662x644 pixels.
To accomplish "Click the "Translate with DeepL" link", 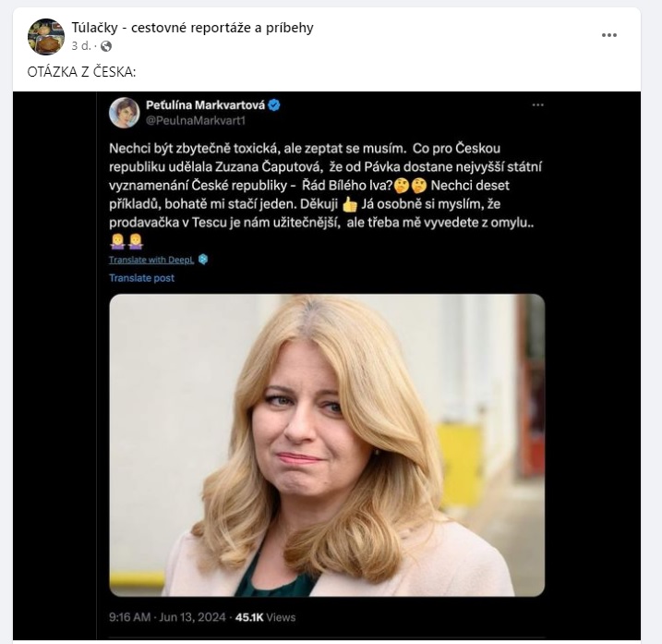I will [x=152, y=260].
